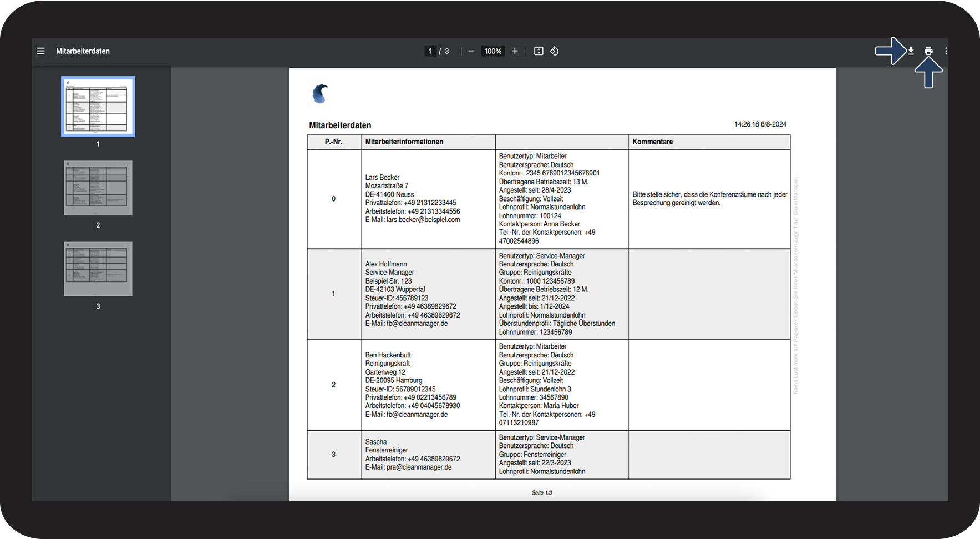Click the zoom out minus icon
The width and height of the screenshot is (980, 539).
click(471, 51)
